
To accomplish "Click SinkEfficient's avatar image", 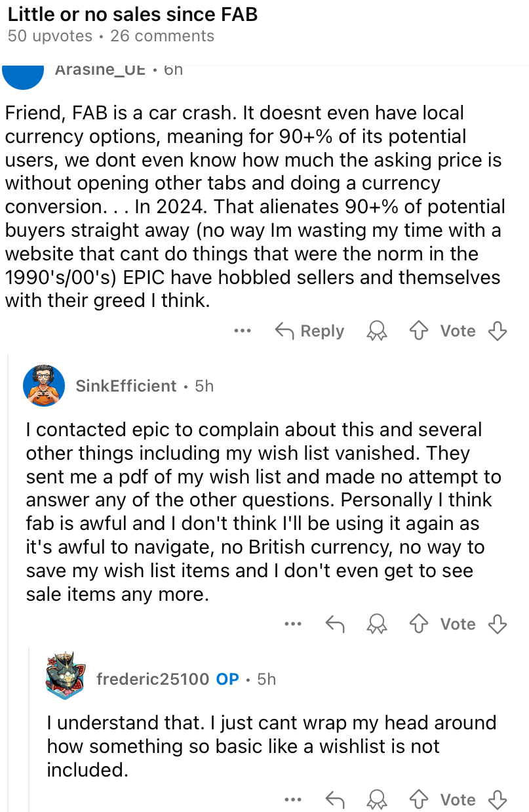I will pyautogui.click(x=44, y=386).
